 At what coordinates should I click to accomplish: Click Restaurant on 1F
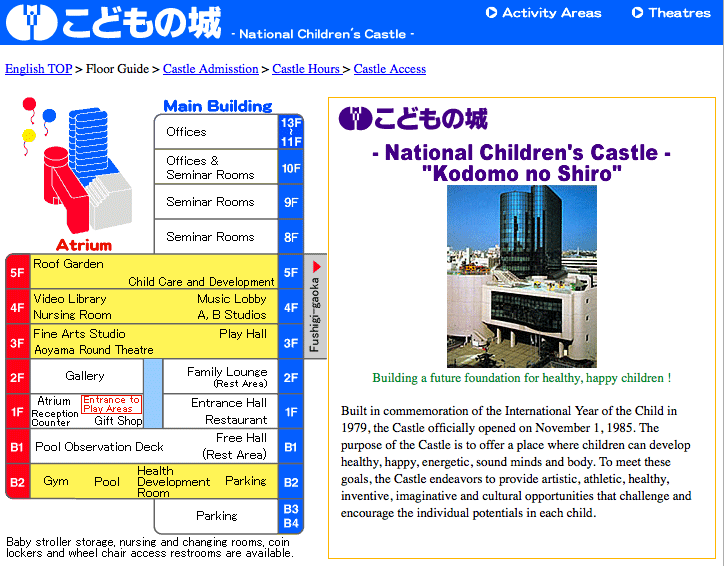[236, 420]
